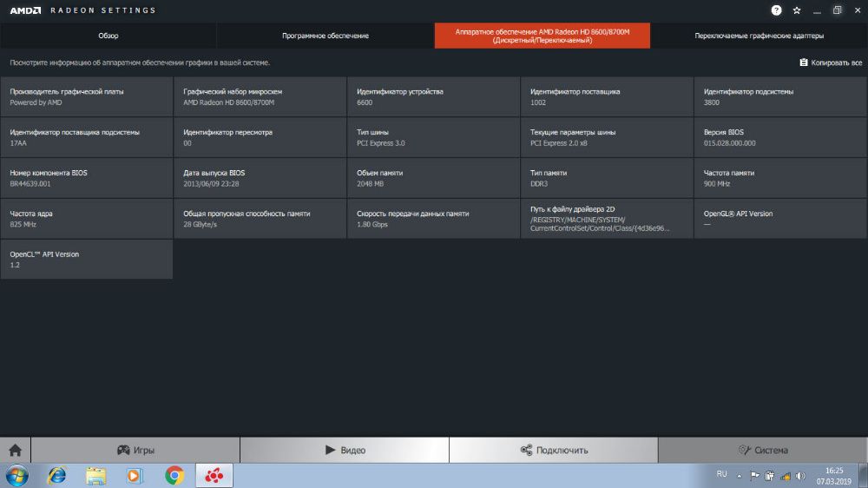Click the Radeon Settings taskbar icon
The image size is (868, 488).
[x=214, y=475]
